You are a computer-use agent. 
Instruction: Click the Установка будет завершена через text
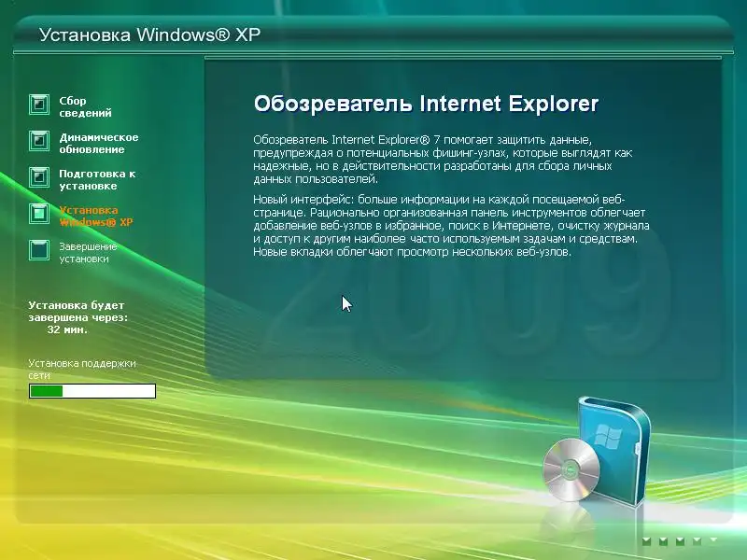click(78, 312)
